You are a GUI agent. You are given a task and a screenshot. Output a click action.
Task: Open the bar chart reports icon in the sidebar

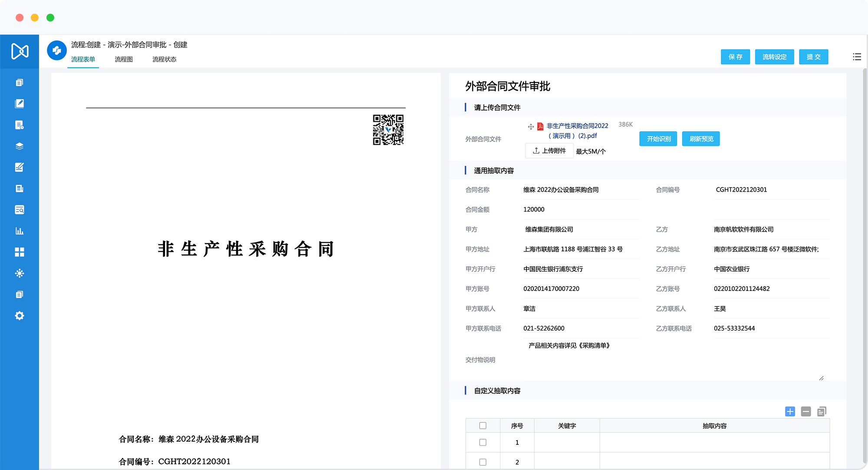pyautogui.click(x=20, y=231)
